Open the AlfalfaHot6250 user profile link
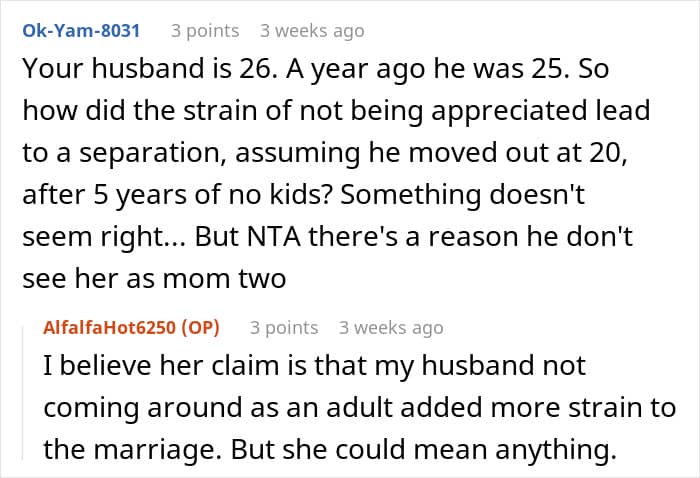 109,328
